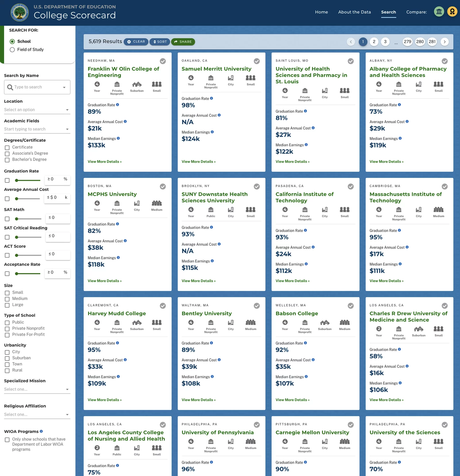Viewport: 460px width, 476px height.
Task: Open the Home page
Action: click(321, 12)
